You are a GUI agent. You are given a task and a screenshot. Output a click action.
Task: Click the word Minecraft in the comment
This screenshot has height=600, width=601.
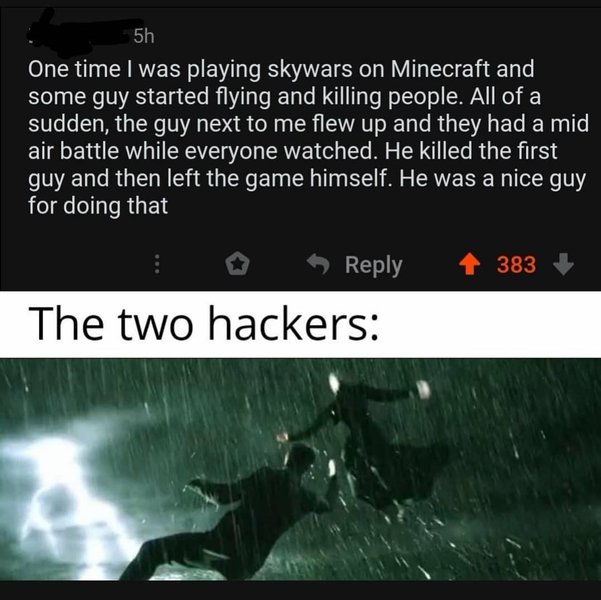(440, 69)
